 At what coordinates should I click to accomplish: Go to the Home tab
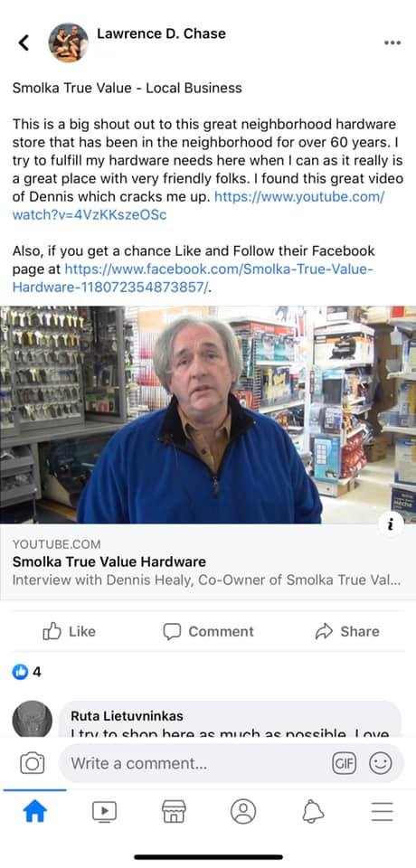click(x=35, y=812)
